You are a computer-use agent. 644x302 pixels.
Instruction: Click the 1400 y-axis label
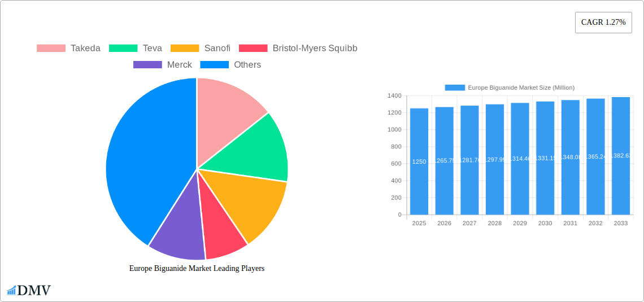pos(394,95)
